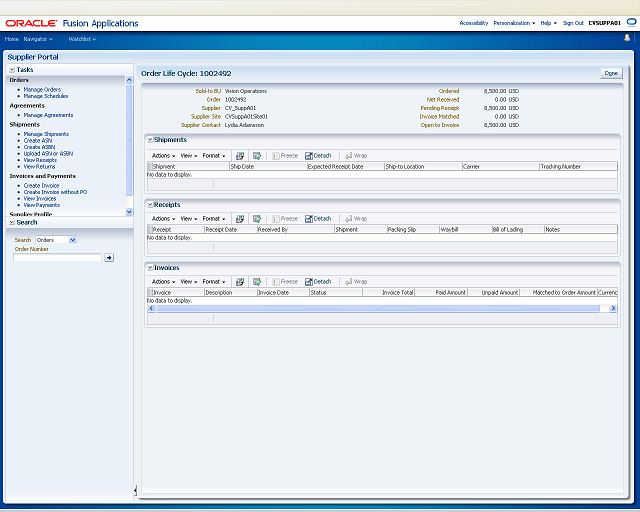Click Tasks panel scroll up arrow
This screenshot has width=640, height=512.
click(129, 80)
